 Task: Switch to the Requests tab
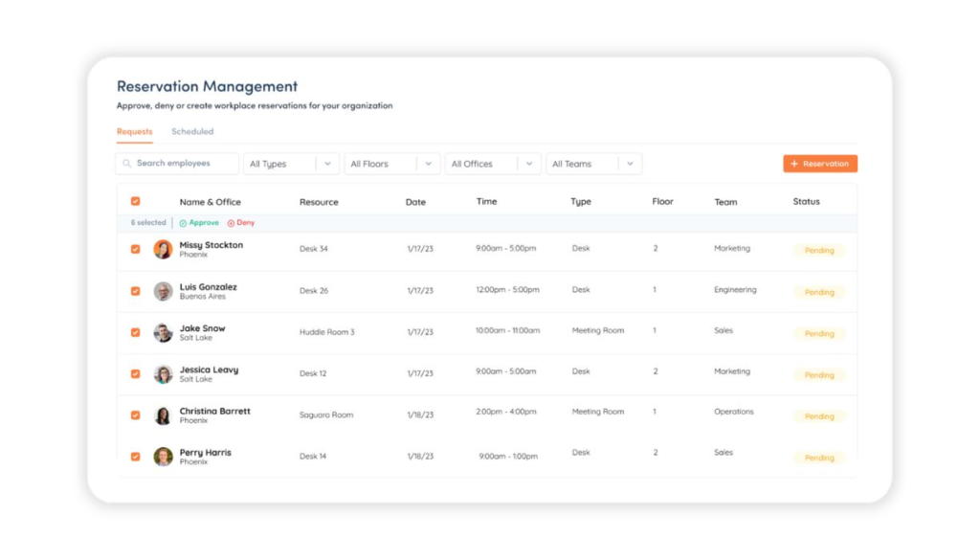[134, 131]
